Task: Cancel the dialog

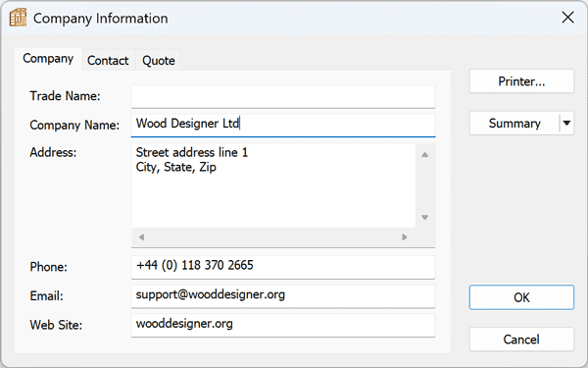Action: point(521,340)
